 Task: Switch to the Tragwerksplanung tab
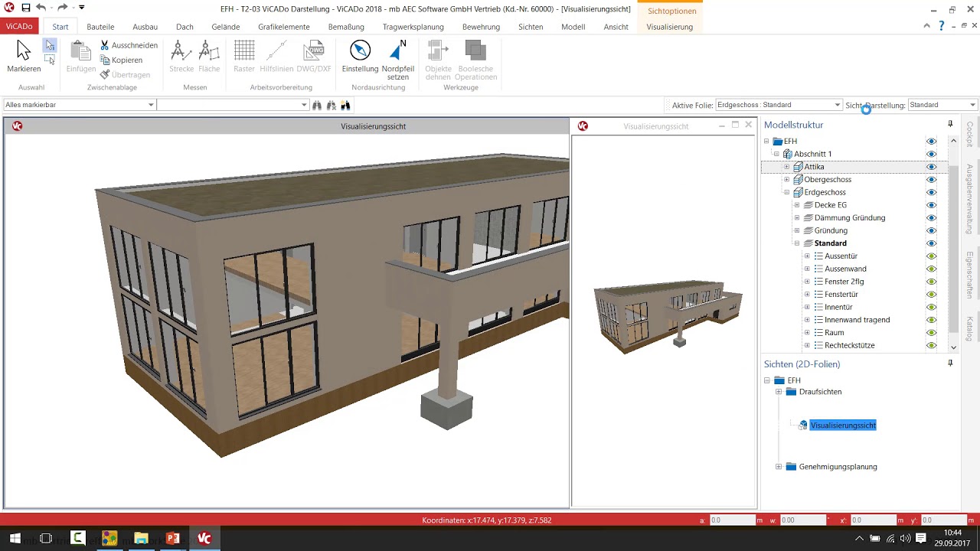click(413, 27)
